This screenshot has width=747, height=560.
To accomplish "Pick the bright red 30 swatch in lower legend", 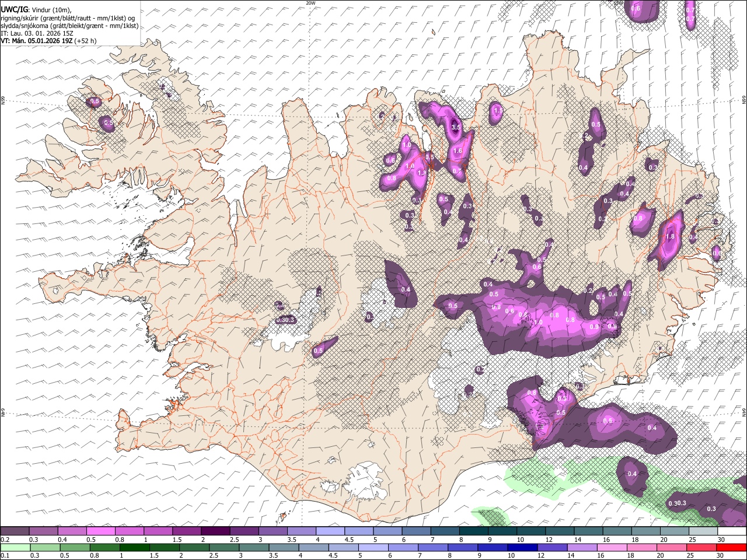I will click(x=732, y=547).
